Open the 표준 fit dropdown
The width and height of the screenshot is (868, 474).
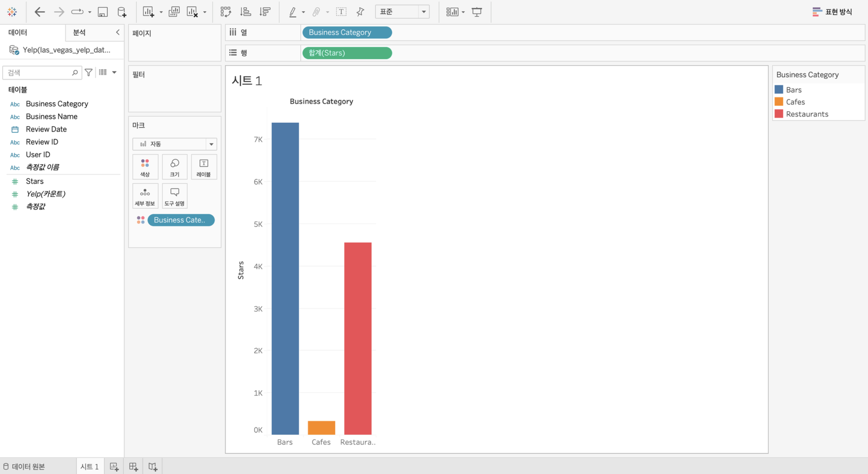tap(424, 12)
